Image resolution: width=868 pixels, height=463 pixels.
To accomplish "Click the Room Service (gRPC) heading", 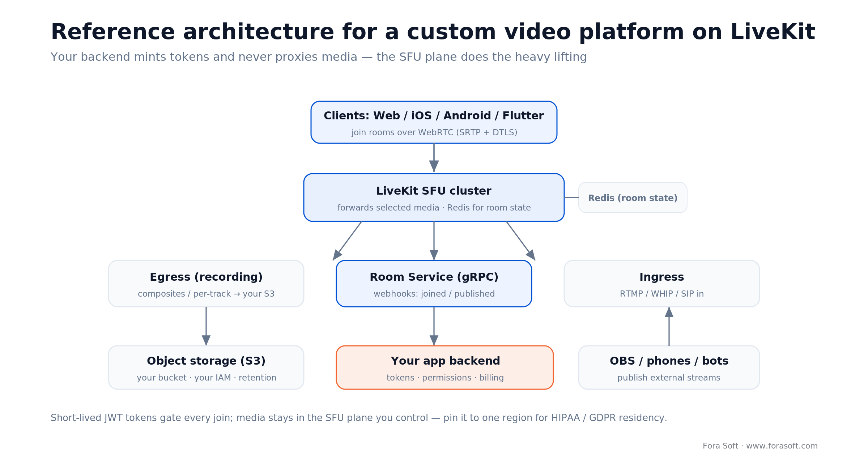I will coord(434,277).
